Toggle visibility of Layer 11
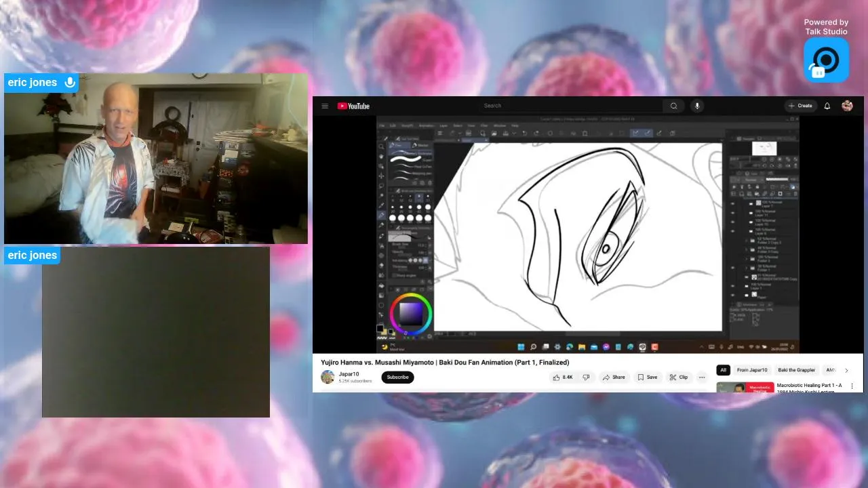This screenshot has height=488, width=868. (x=732, y=213)
